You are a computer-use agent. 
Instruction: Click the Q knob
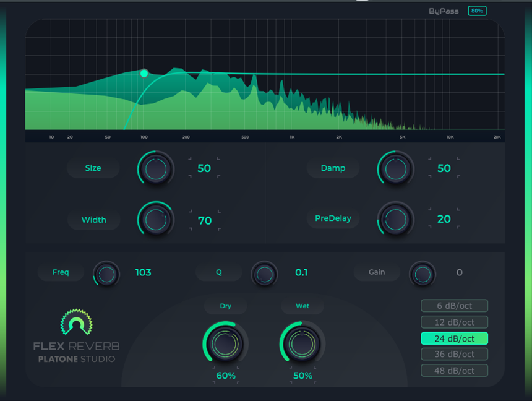tap(264, 274)
